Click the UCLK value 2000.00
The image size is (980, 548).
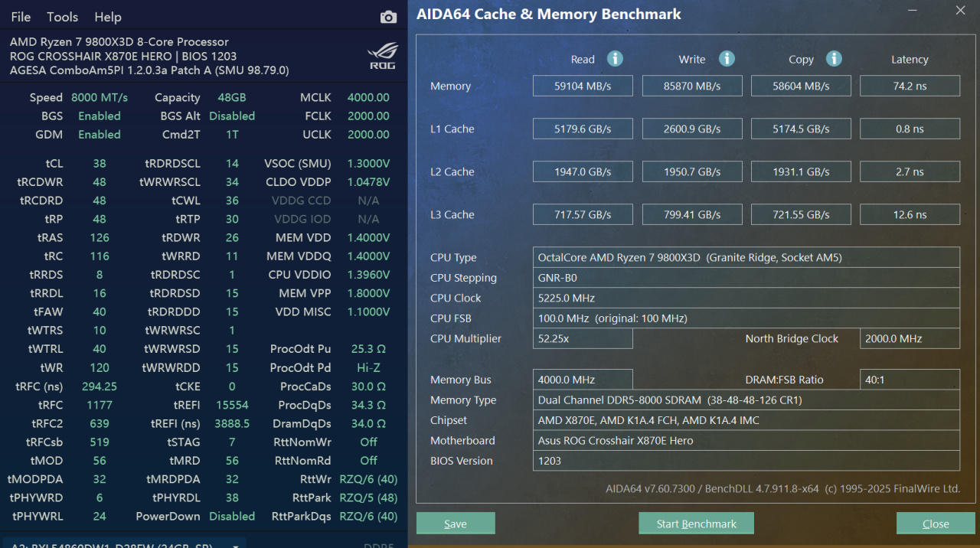(x=368, y=134)
